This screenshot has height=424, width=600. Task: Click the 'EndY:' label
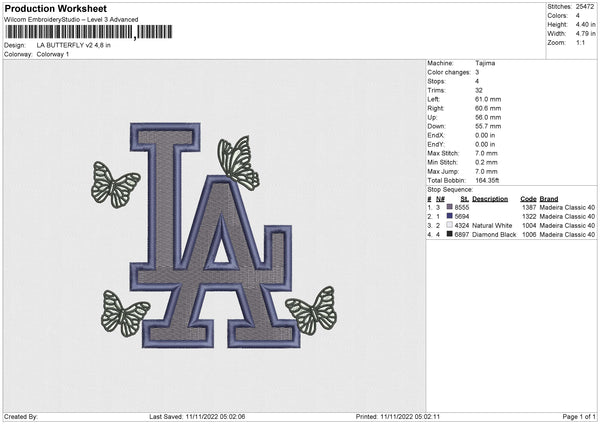pos(436,145)
